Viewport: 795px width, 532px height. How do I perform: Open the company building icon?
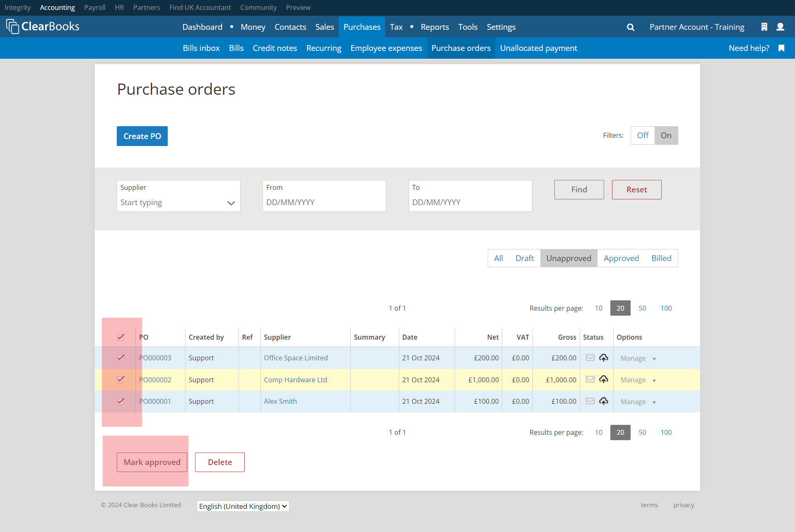pos(764,27)
